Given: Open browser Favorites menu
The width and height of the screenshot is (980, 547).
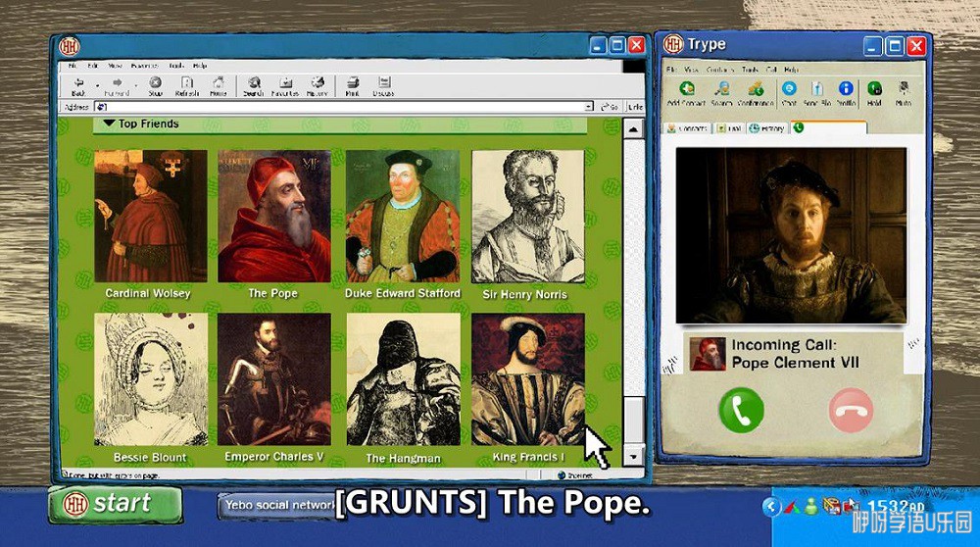Looking at the screenshot, I should (144, 65).
